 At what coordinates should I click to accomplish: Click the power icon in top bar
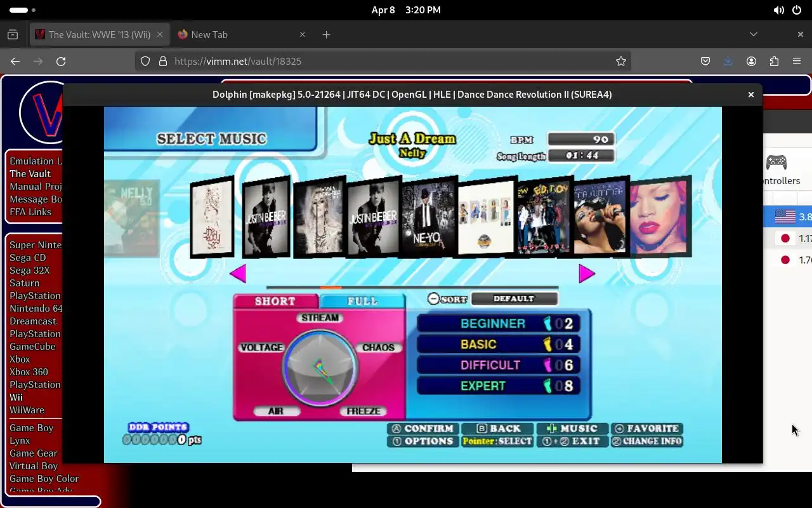(x=797, y=10)
